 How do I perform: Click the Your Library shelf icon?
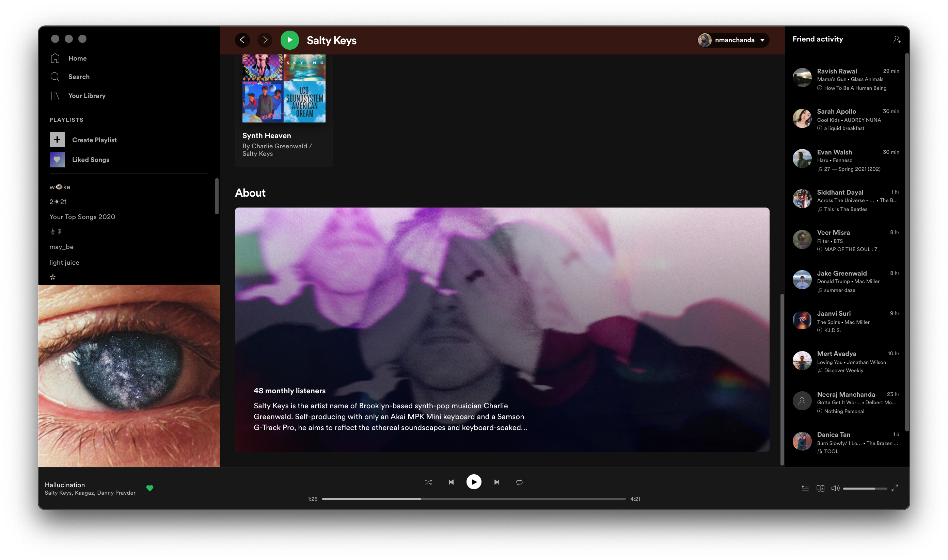pyautogui.click(x=55, y=96)
